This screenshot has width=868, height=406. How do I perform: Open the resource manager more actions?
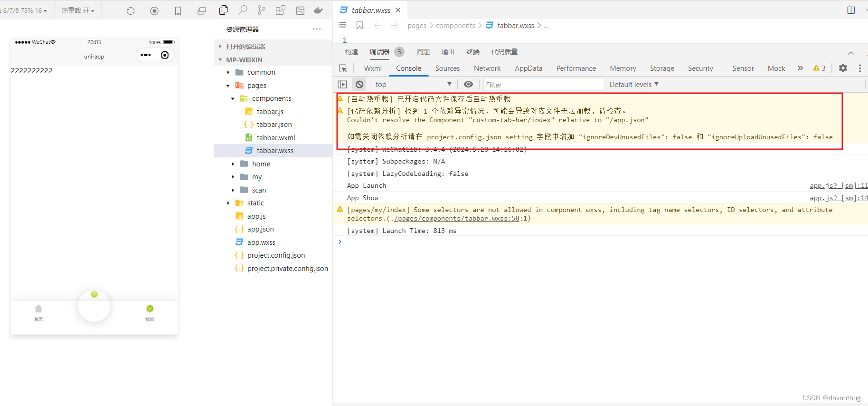pyautogui.click(x=317, y=29)
